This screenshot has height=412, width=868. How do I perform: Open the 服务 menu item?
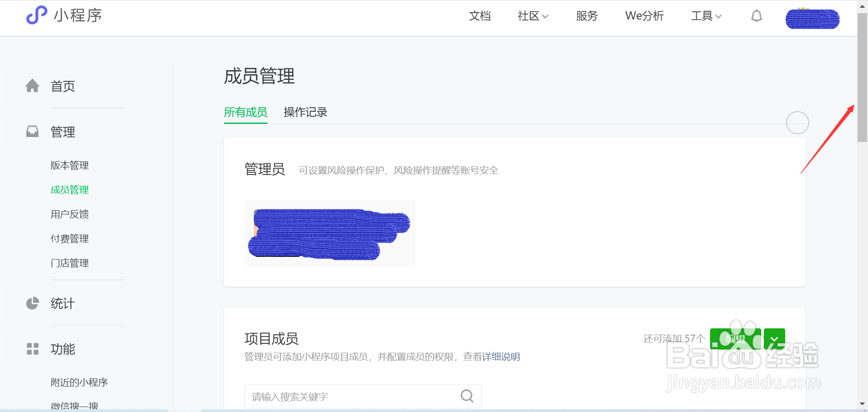(x=587, y=16)
